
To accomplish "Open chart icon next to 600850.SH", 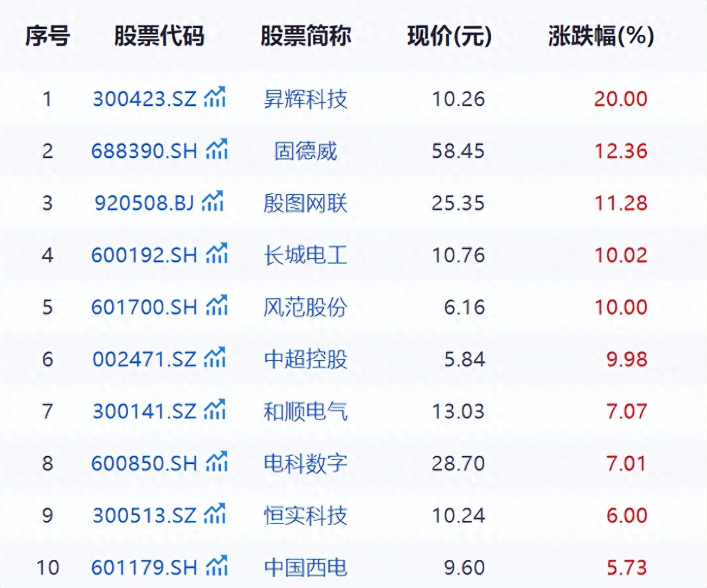I will (217, 462).
